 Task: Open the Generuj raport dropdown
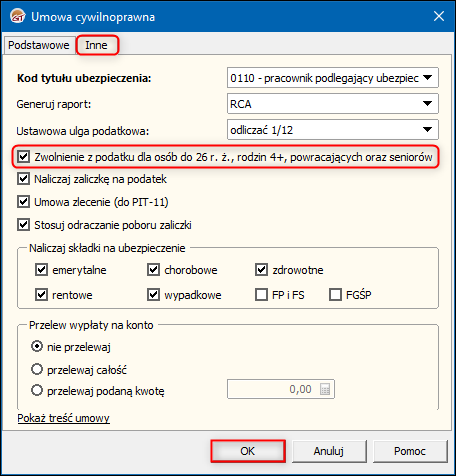333,104
